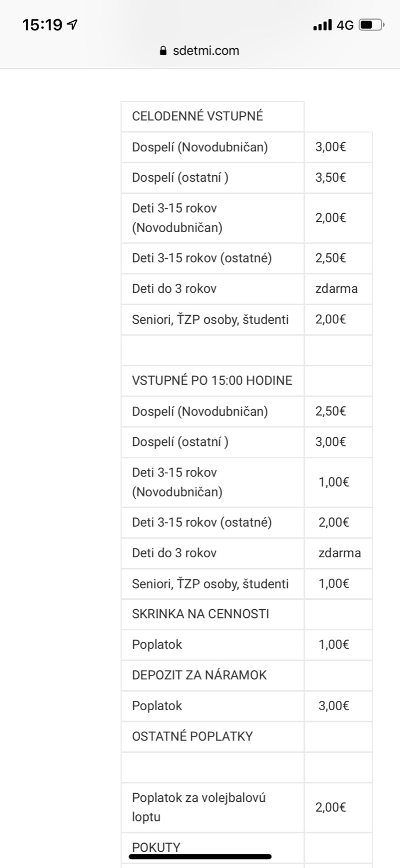Tap the OSTATNÉ POPLATKY heading
The width and height of the screenshot is (400, 868).
[192, 736]
